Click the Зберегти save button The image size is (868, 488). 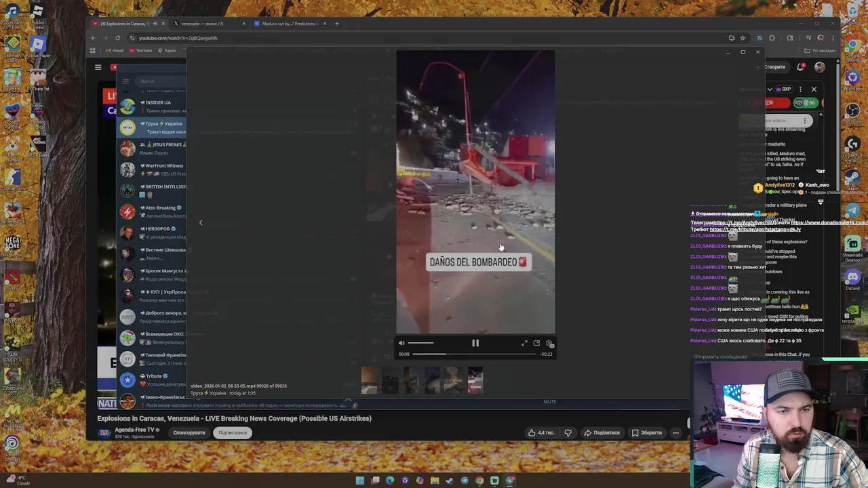[646, 432]
